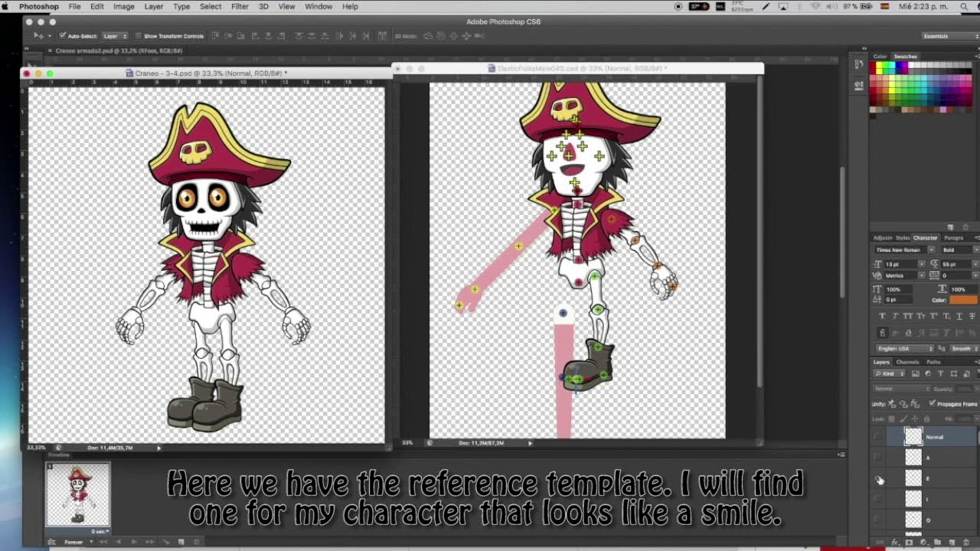Select the Normal layer thumbnail
980x551 pixels.
913,437
